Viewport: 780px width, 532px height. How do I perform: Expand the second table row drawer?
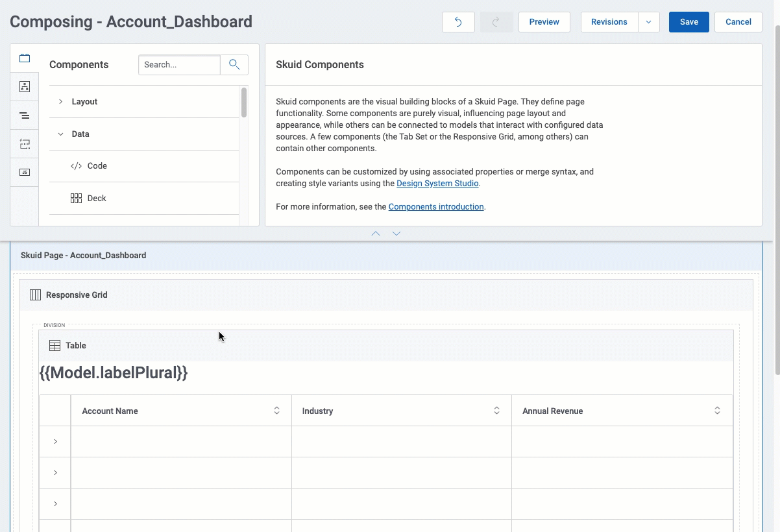pos(55,473)
